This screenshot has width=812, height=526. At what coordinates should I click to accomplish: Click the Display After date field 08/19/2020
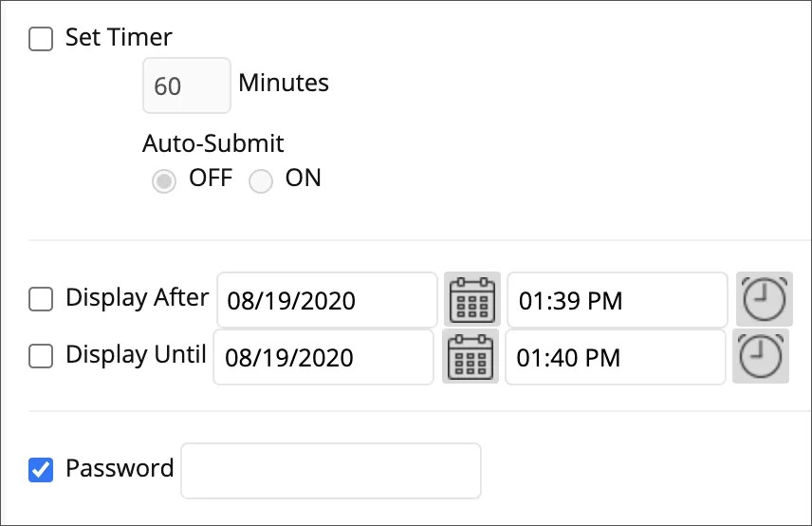[x=327, y=300]
